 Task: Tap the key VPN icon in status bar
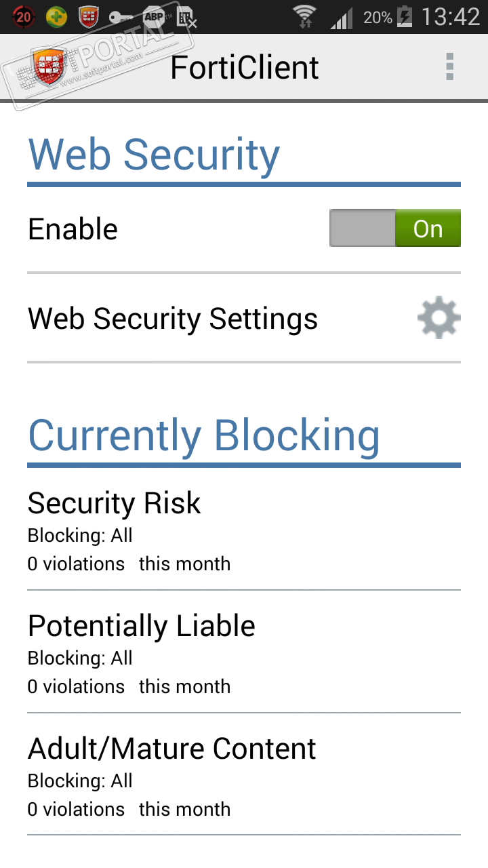121,16
